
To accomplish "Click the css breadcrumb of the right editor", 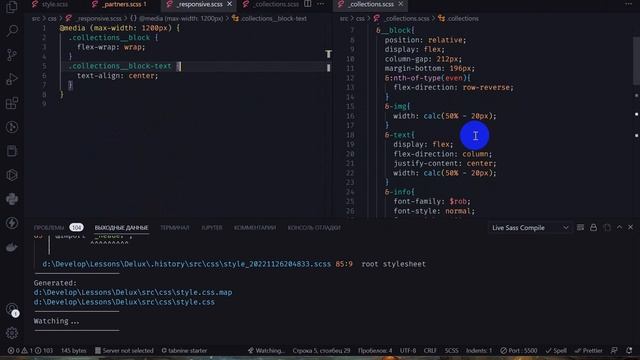I will [x=360, y=18].
